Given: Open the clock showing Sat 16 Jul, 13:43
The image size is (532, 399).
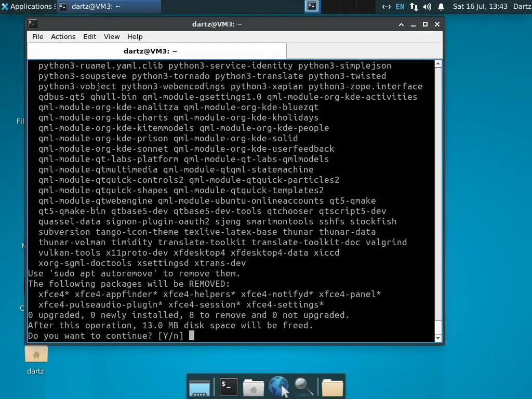Looking at the screenshot, I should coord(480,6).
